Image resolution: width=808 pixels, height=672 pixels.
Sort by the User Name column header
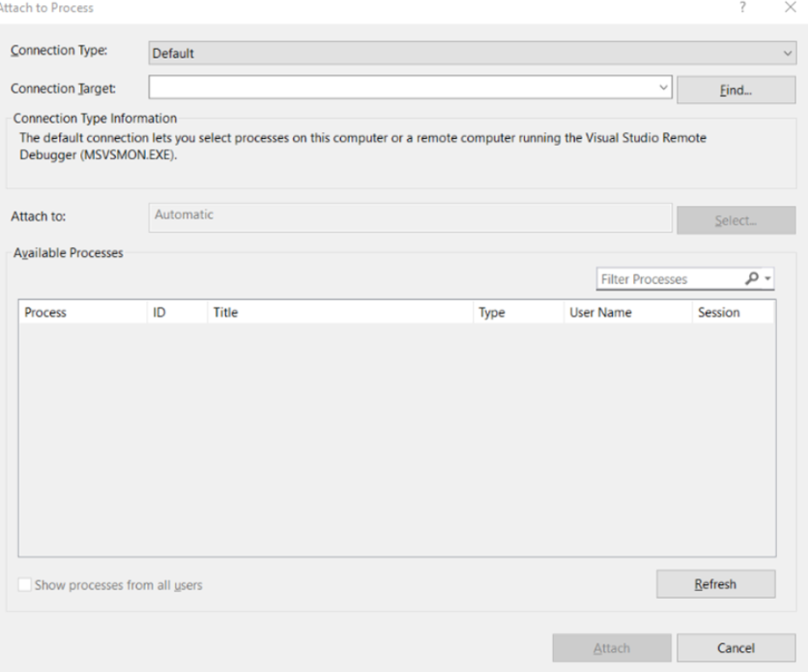[628, 312]
